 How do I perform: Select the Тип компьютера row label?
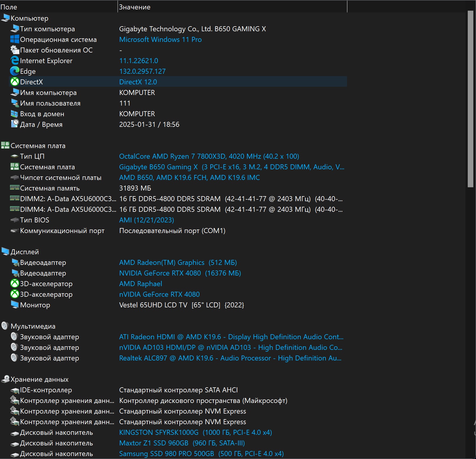(x=48, y=29)
